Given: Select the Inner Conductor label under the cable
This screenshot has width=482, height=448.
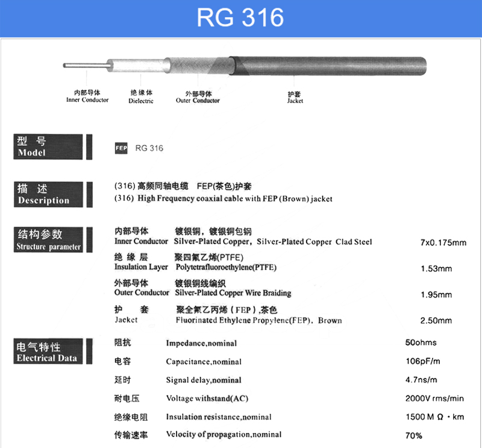Looking at the screenshot, I should point(87,96).
